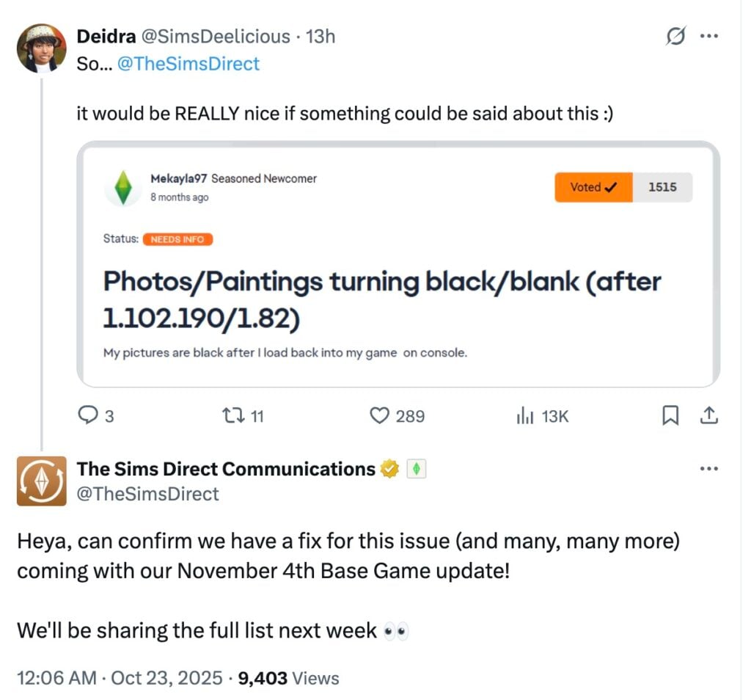Click The Sims Direct profile avatar
This screenshot has height=700, width=751.
pyautogui.click(x=42, y=481)
